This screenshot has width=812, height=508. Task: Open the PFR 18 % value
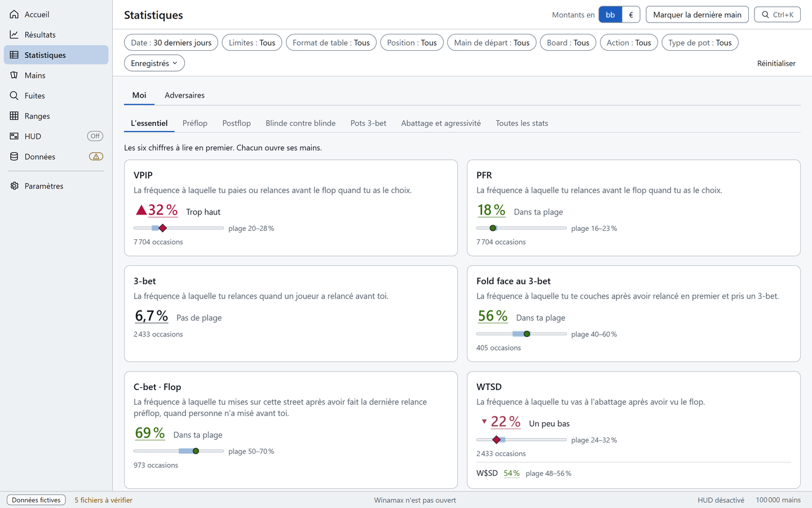click(x=491, y=210)
